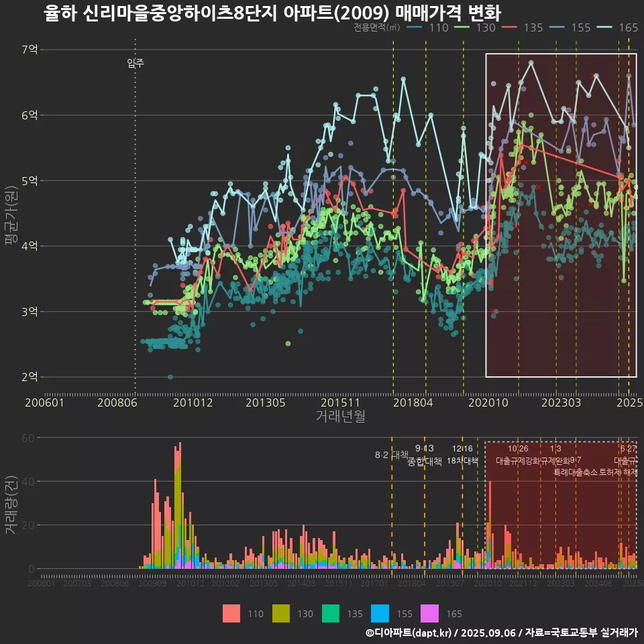Click the olive 130 legend swatch
644x644 pixels.
click(281, 614)
